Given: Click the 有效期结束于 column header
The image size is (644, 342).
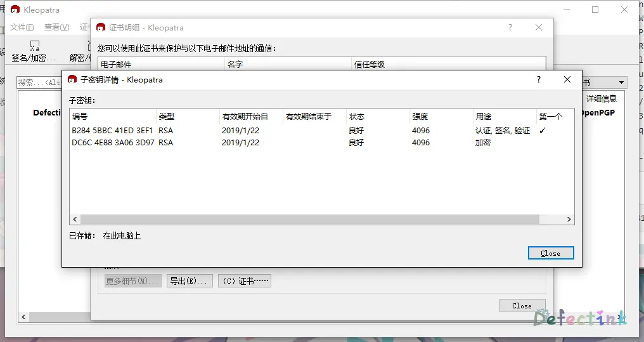Looking at the screenshot, I should [314, 116].
